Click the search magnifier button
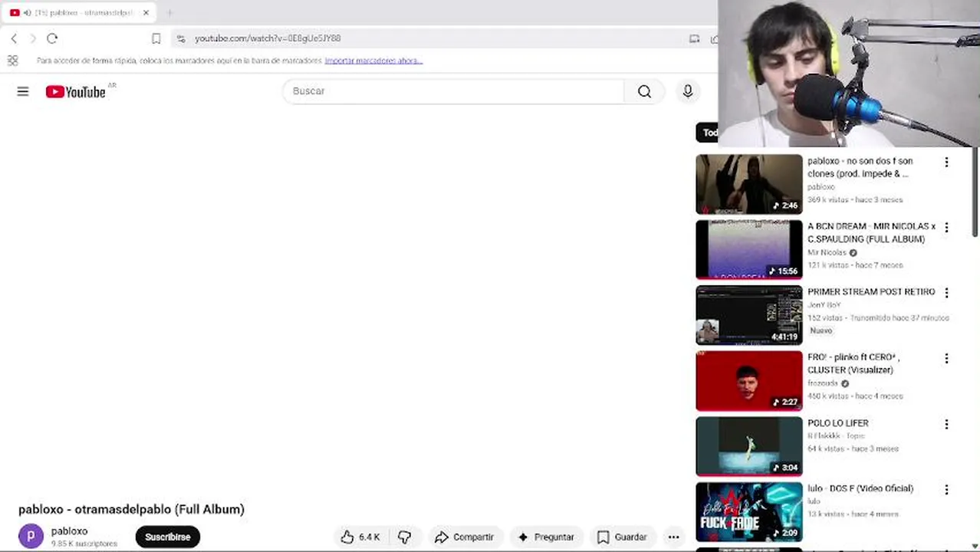Image resolution: width=980 pixels, height=552 pixels. [x=644, y=91]
